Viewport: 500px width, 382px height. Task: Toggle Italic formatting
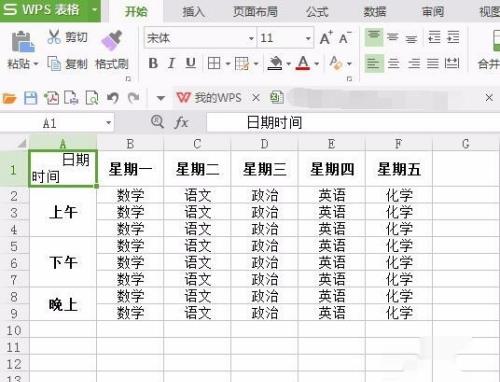tap(172, 63)
